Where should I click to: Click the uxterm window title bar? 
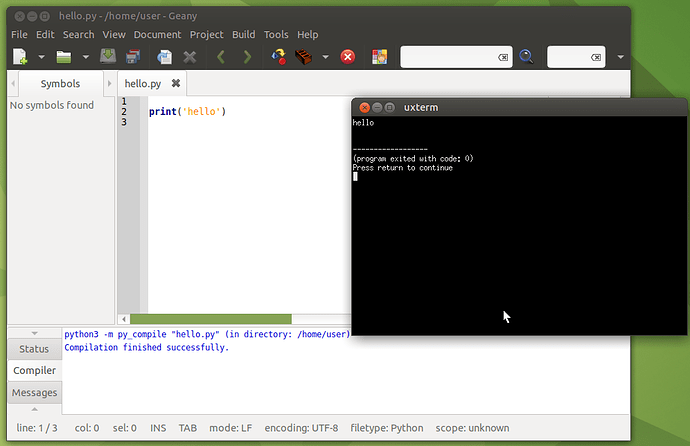pyautogui.click(x=519, y=107)
